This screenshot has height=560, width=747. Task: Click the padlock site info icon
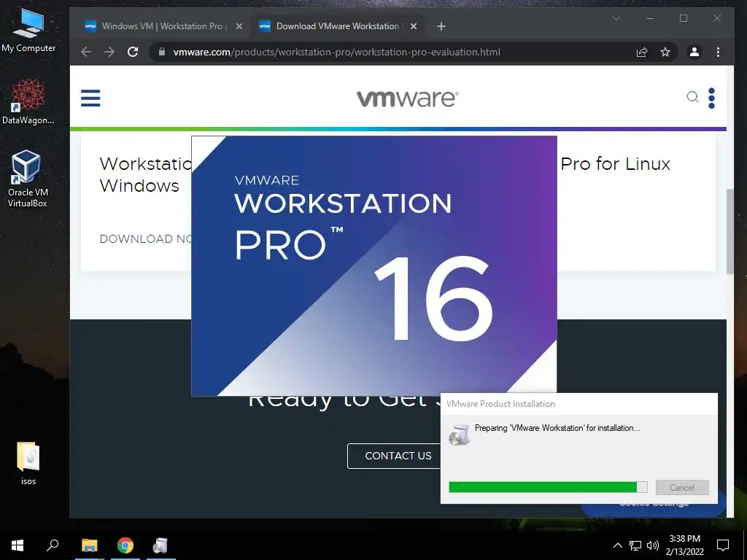point(162,52)
